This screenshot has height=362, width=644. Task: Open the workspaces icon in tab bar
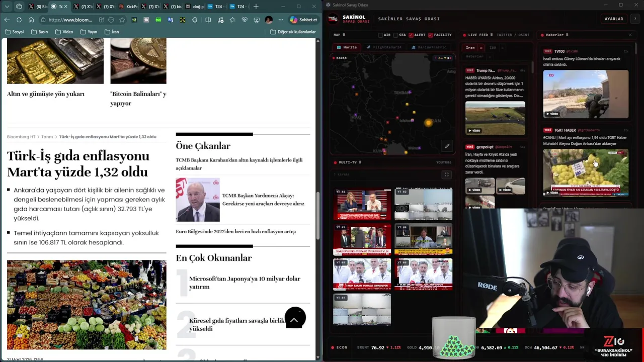click(x=19, y=7)
